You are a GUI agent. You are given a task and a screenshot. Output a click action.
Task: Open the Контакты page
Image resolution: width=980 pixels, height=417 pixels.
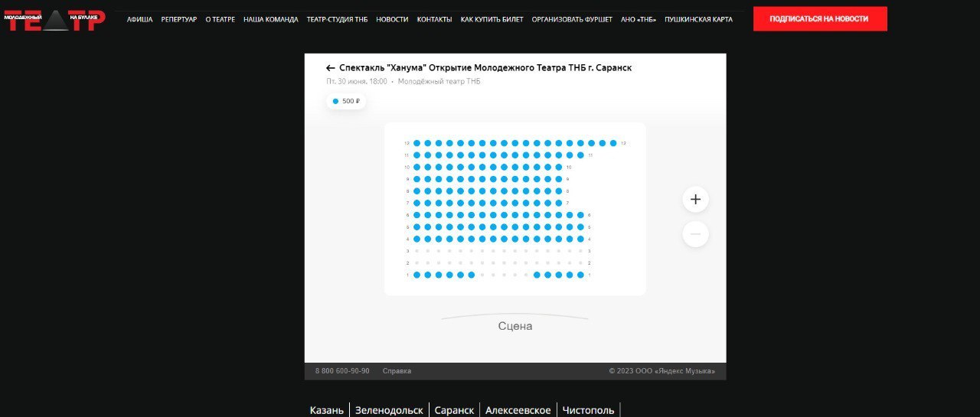(434, 19)
